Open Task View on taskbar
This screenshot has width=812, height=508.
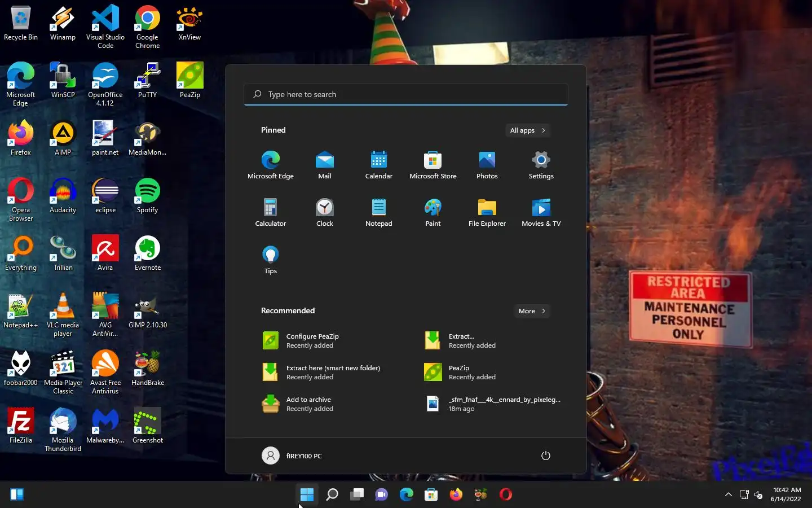point(357,494)
